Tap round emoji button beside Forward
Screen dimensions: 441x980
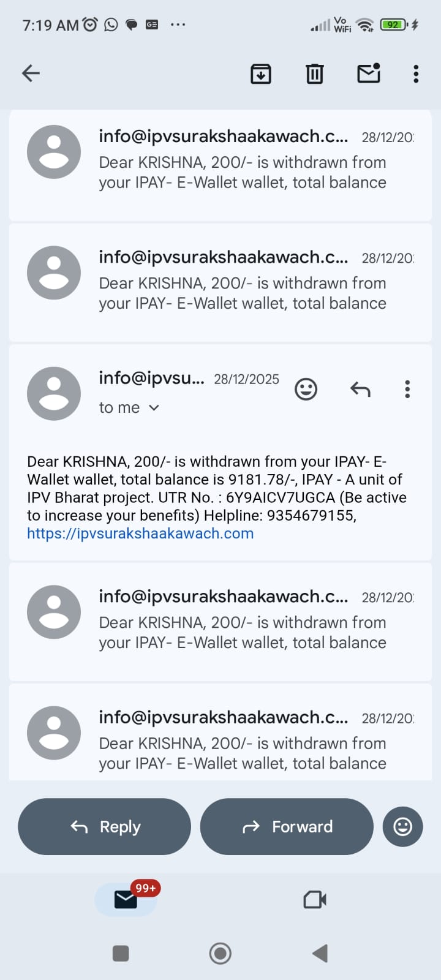pyautogui.click(x=402, y=826)
